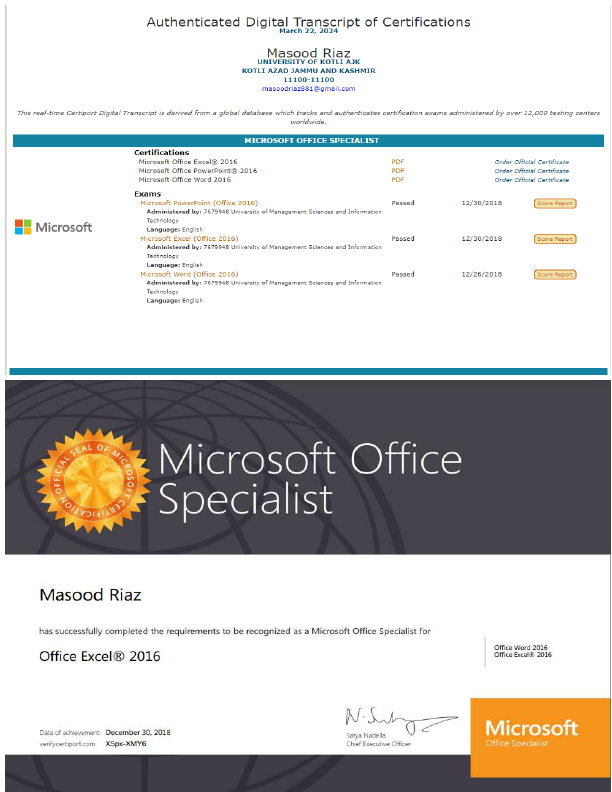Click the large 'Office Excel® 2016' certificate title
This screenshot has width=612, height=792.
99,656
